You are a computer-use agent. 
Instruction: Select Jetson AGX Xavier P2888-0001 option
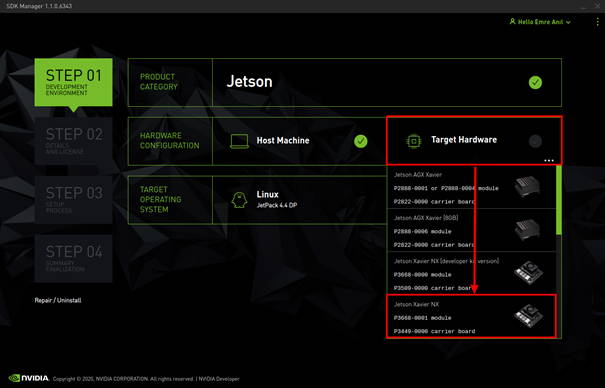pyautogui.click(x=471, y=187)
